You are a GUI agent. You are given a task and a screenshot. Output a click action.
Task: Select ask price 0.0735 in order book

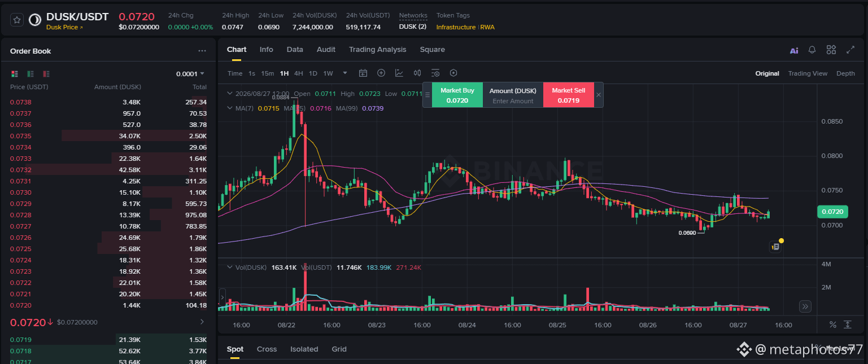pyautogui.click(x=20, y=136)
